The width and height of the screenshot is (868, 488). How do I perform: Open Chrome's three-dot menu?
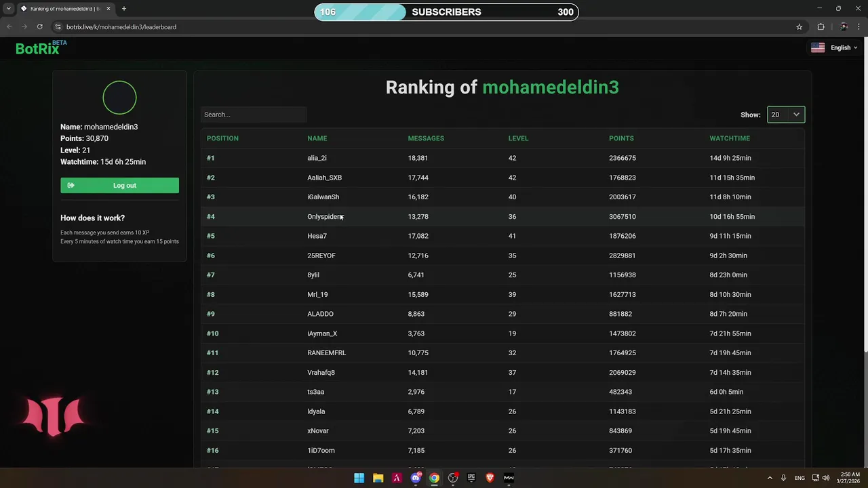(859, 27)
